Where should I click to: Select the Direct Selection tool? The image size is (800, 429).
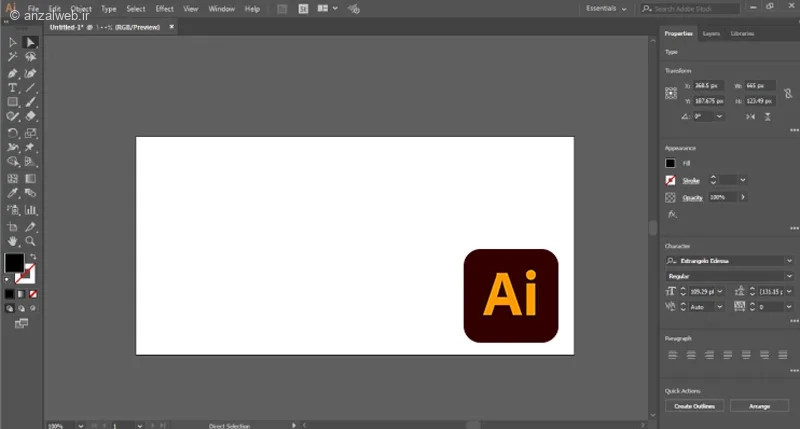tap(30, 43)
